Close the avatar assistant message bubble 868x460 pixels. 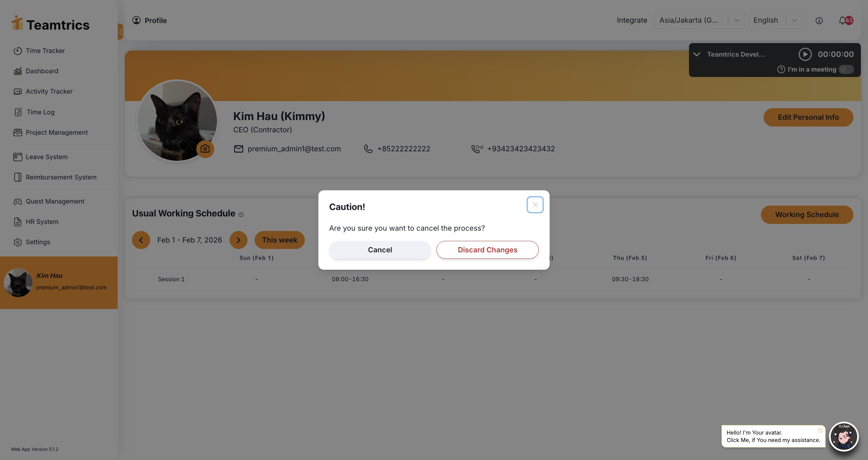coord(820,430)
